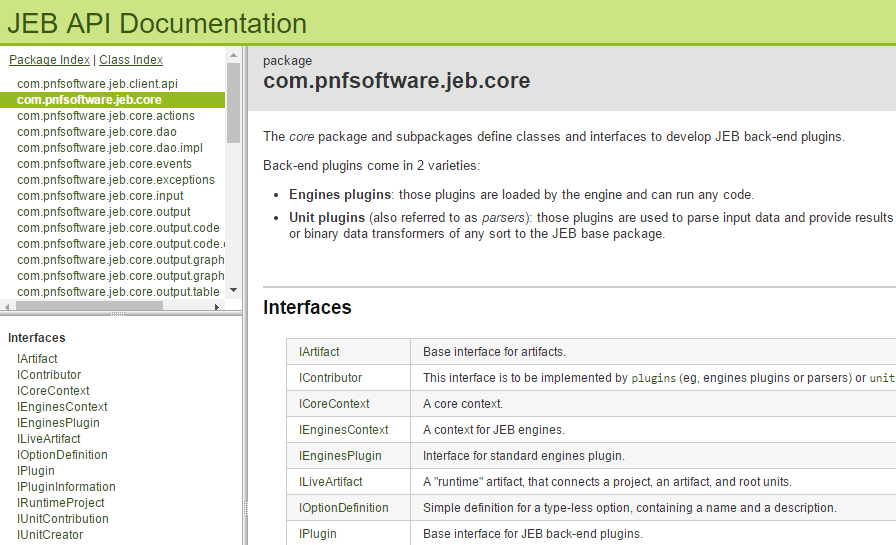This screenshot has height=545, width=896.
Task: Open IOptionDefinition in the sidebar class list
Action: (62, 455)
